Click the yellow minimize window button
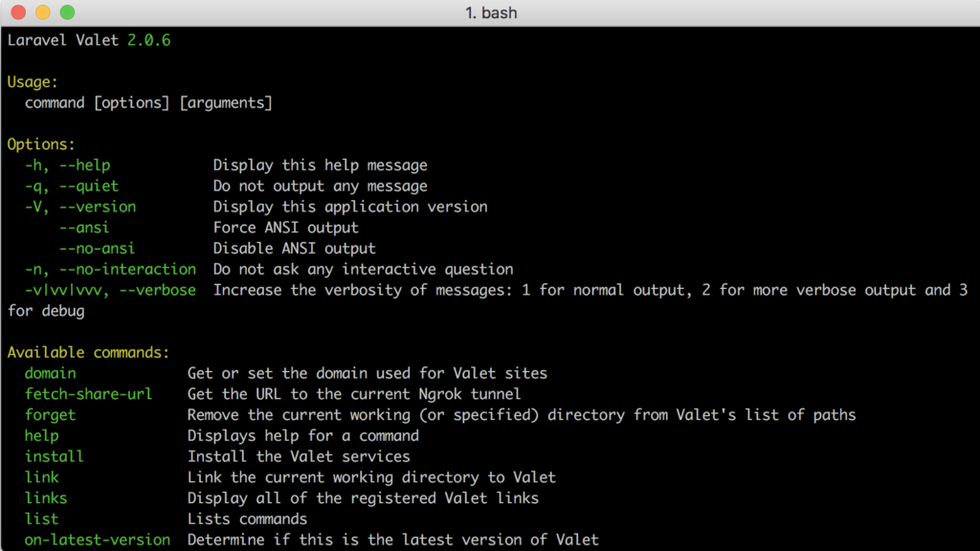 (x=43, y=12)
